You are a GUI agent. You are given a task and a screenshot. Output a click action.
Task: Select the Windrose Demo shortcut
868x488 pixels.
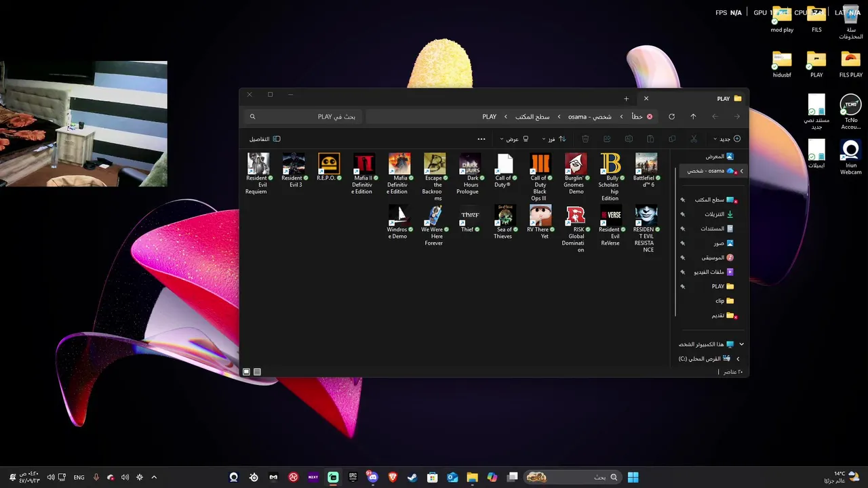click(399, 222)
